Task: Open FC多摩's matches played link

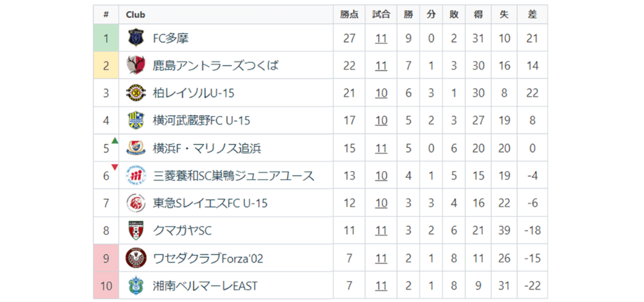Action: pos(381,38)
